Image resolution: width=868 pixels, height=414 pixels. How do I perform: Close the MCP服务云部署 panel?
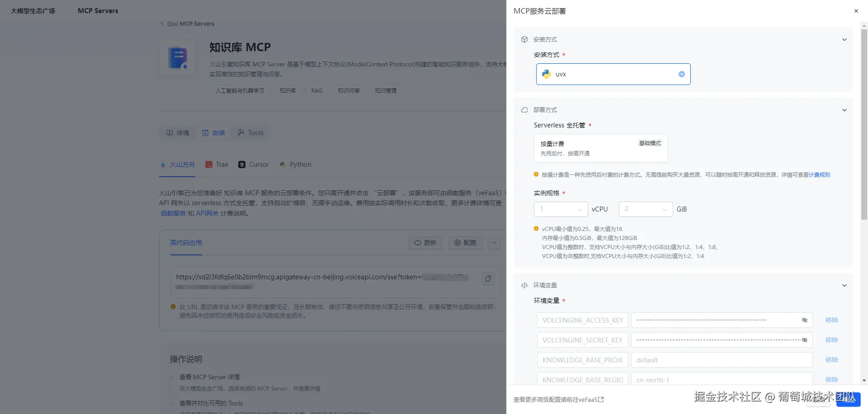(x=856, y=11)
